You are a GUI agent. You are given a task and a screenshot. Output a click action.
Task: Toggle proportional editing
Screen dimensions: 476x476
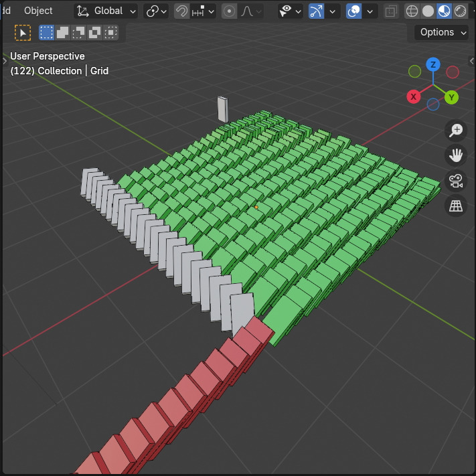pos(229,11)
